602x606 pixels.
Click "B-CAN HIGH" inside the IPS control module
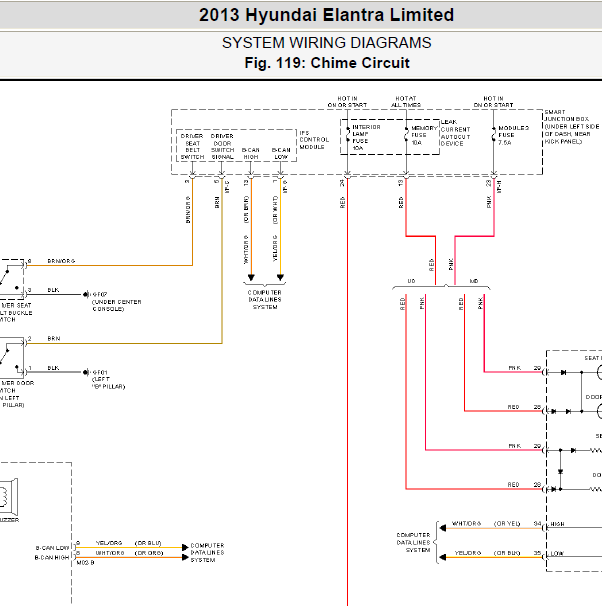click(250, 153)
